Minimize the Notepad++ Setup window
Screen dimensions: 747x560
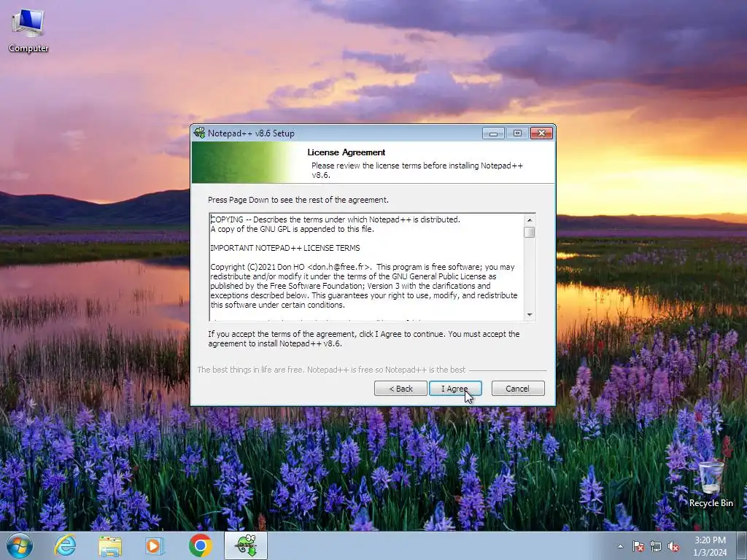pos(493,133)
